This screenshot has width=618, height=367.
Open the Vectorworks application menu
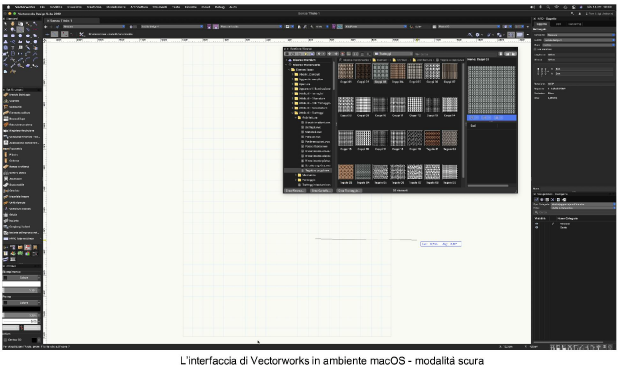[x=25, y=7]
